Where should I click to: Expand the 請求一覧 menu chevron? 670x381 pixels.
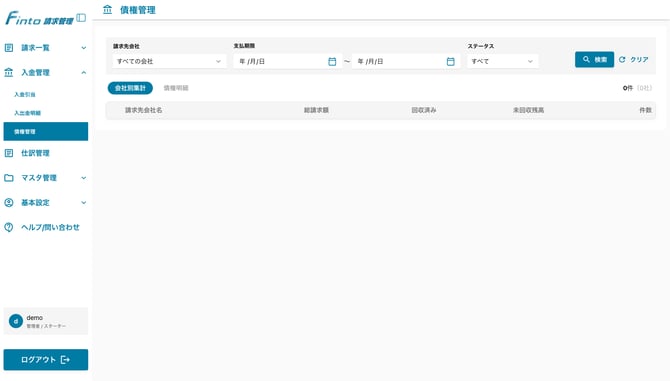tap(84, 48)
